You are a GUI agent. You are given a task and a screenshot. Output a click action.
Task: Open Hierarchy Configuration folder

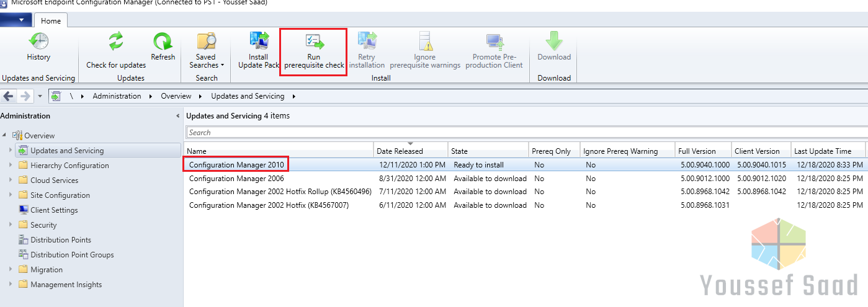(69, 166)
